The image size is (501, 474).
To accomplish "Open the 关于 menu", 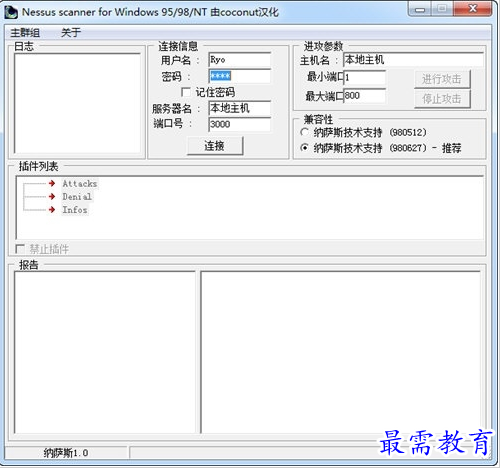I will (x=71, y=33).
